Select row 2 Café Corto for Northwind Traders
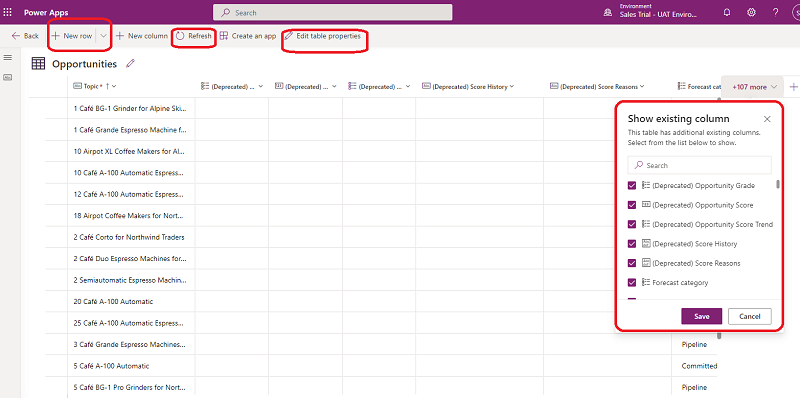This screenshot has width=800, height=398. coord(130,237)
